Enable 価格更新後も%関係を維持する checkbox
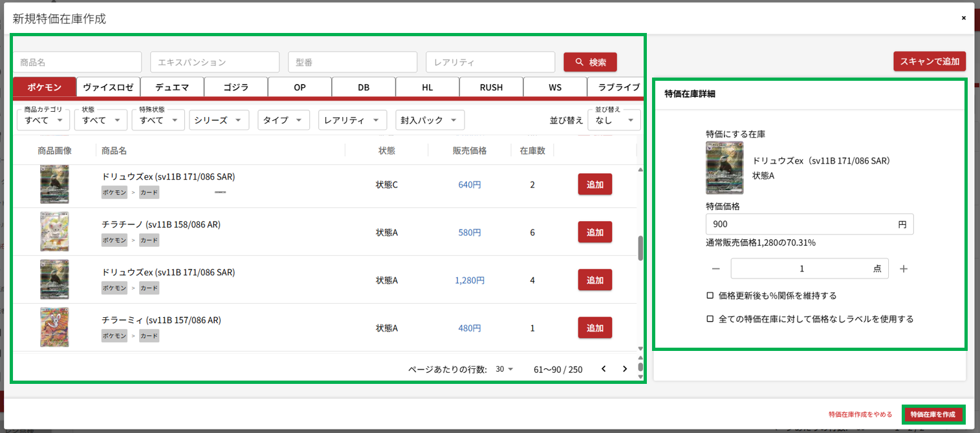 click(x=710, y=295)
